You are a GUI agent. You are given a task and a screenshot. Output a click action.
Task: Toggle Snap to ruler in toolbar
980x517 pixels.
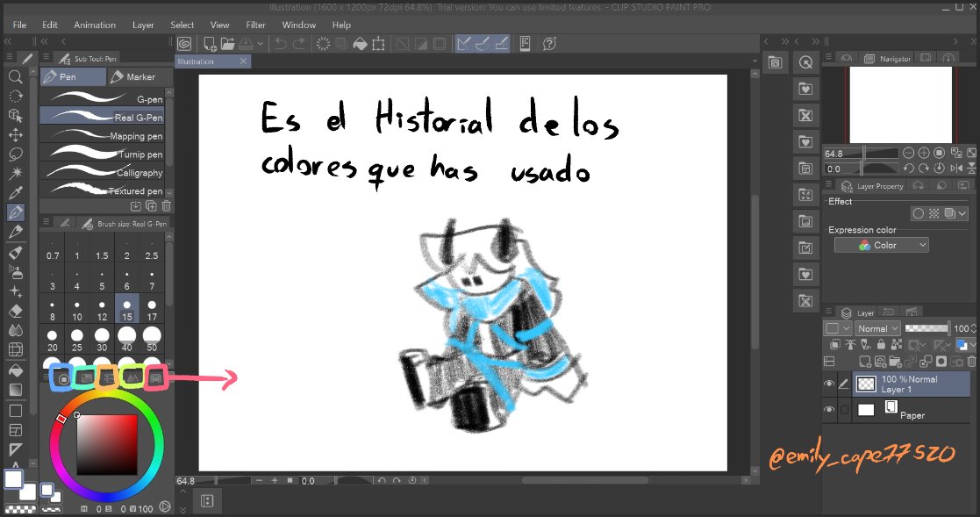[x=464, y=44]
